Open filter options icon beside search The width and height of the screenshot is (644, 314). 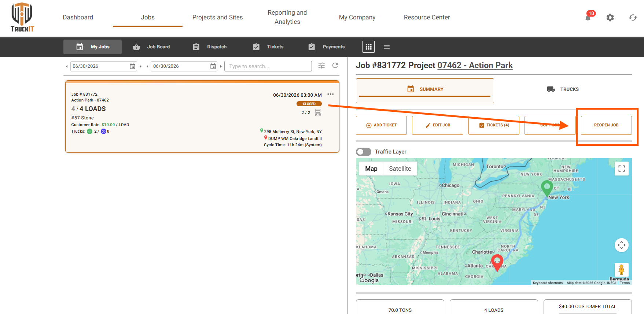[x=321, y=66]
